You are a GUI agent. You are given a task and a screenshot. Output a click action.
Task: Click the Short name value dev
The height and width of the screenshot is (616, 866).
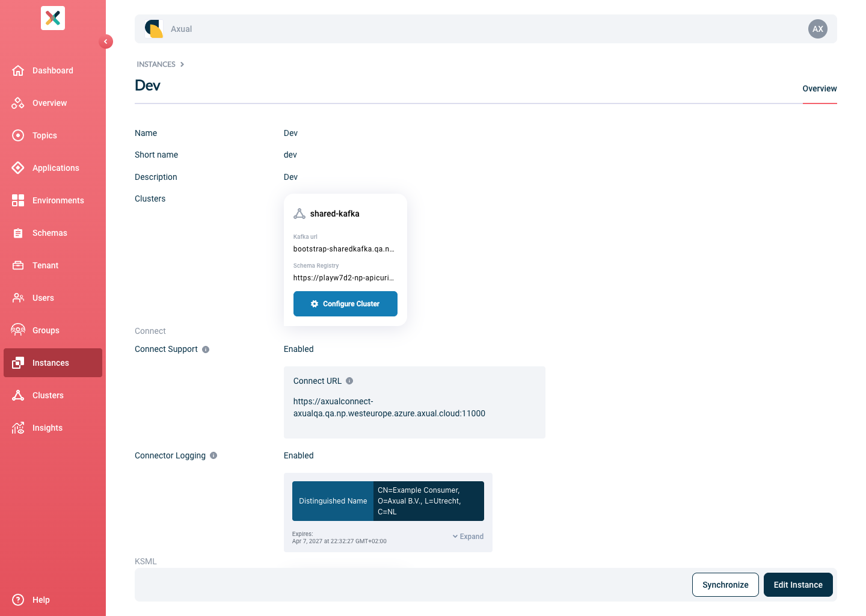tap(290, 155)
